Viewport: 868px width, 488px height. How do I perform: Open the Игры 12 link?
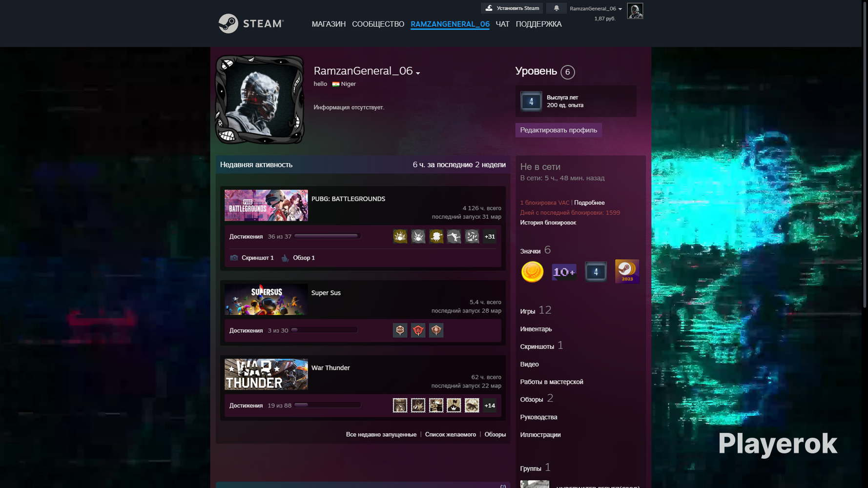[x=536, y=310]
